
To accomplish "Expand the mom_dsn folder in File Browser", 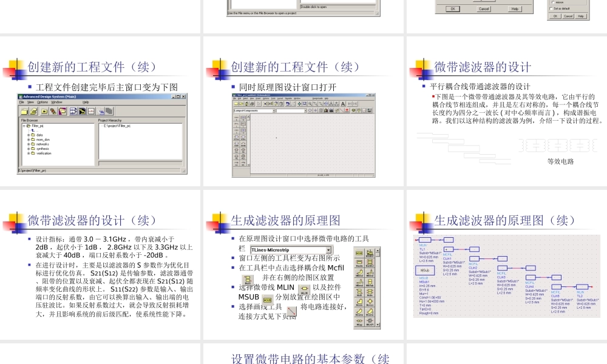I will click(29, 140).
